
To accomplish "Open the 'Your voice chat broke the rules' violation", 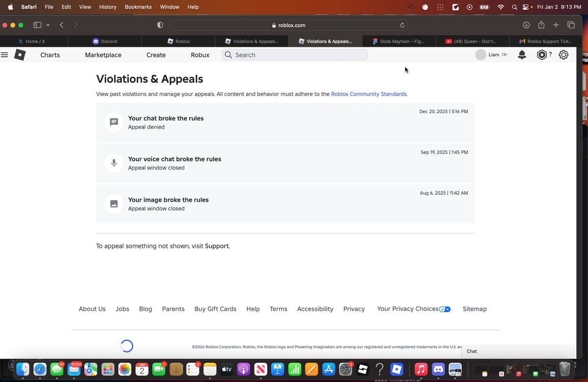I will coord(285,163).
